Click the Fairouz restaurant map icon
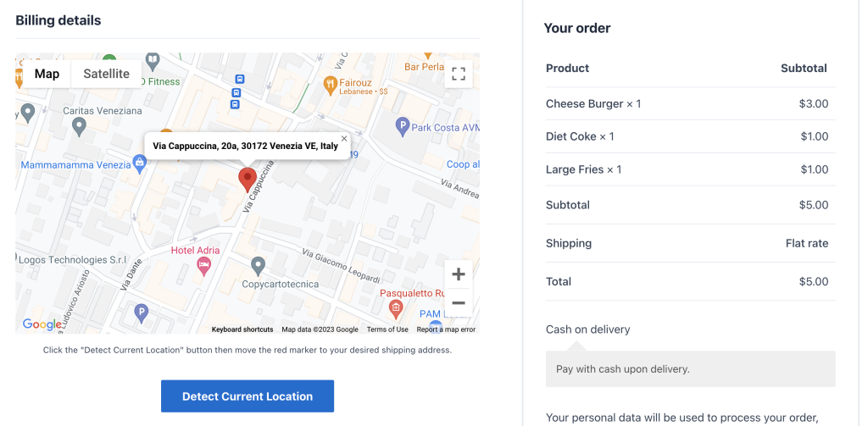Image resolution: width=868 pixels, height=426 pixels. click(330, 84)
